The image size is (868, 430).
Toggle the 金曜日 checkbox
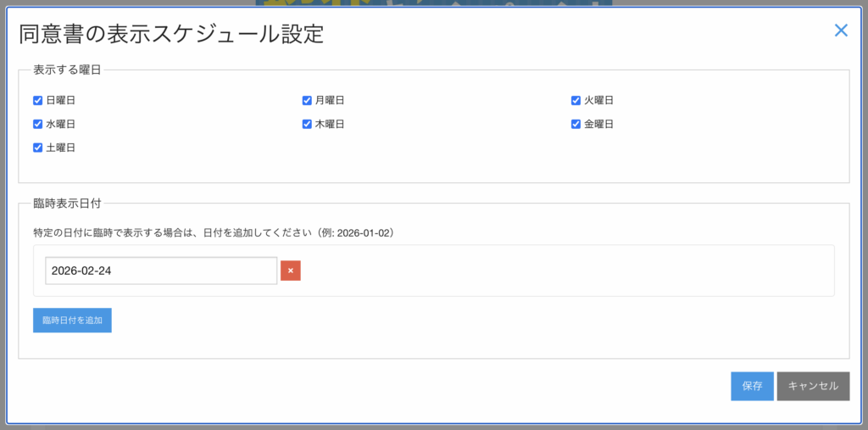click(x=576, y=124)
